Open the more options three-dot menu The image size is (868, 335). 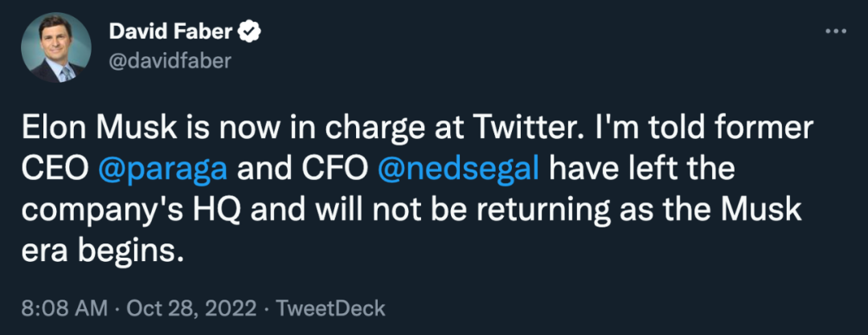coord(837,31)
